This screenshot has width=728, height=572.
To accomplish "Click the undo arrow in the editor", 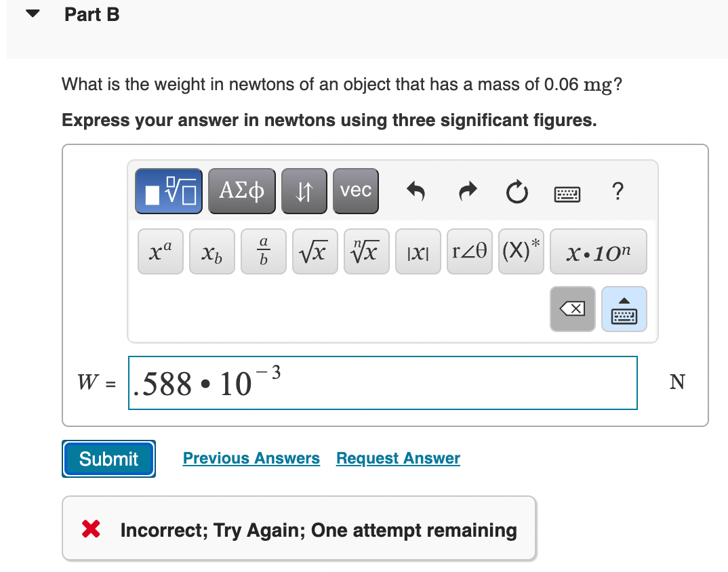I will (416, 192).
